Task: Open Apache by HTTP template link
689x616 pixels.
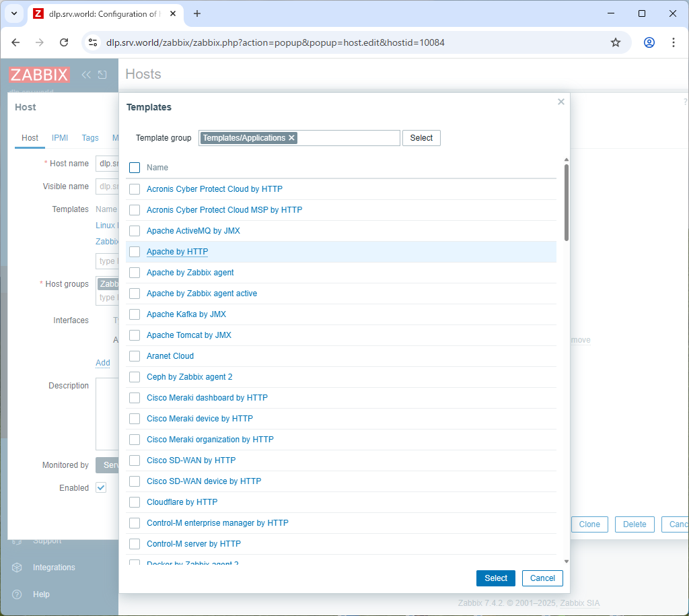Action: click(x=178, y=252)
